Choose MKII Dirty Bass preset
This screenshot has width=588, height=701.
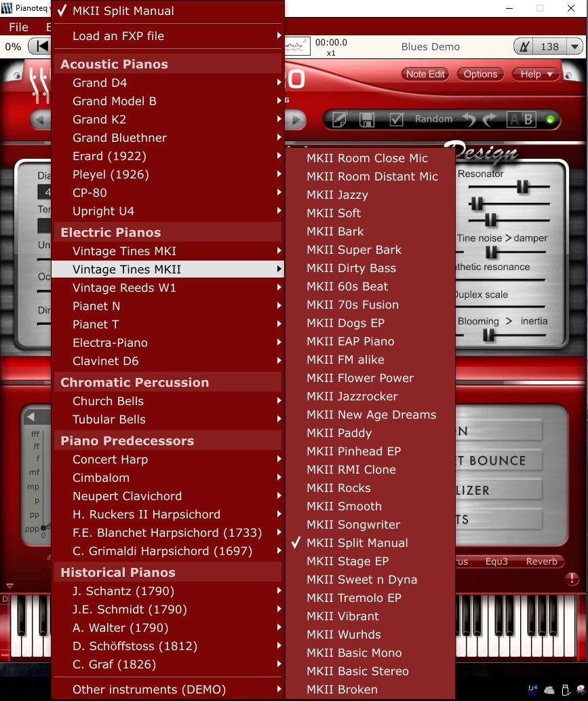click(370, 268)
